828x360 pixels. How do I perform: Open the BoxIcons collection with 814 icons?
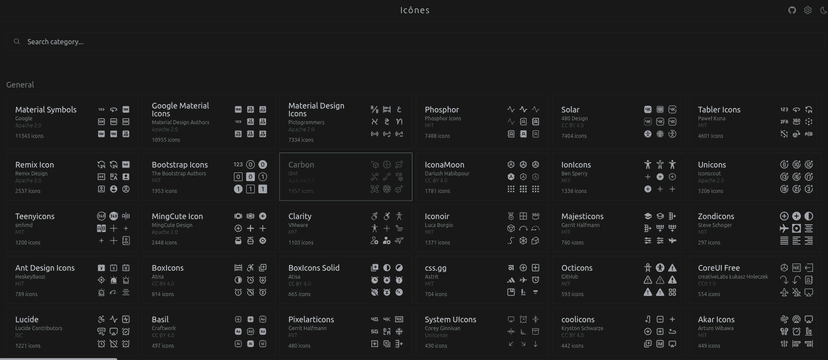(209, 280)
